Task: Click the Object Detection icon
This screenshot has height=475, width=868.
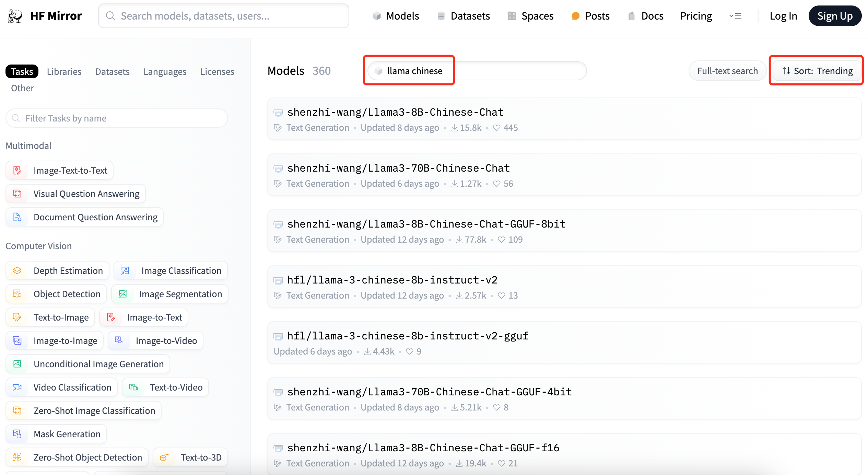Action: pyautogui.click(x=16, y=294)
